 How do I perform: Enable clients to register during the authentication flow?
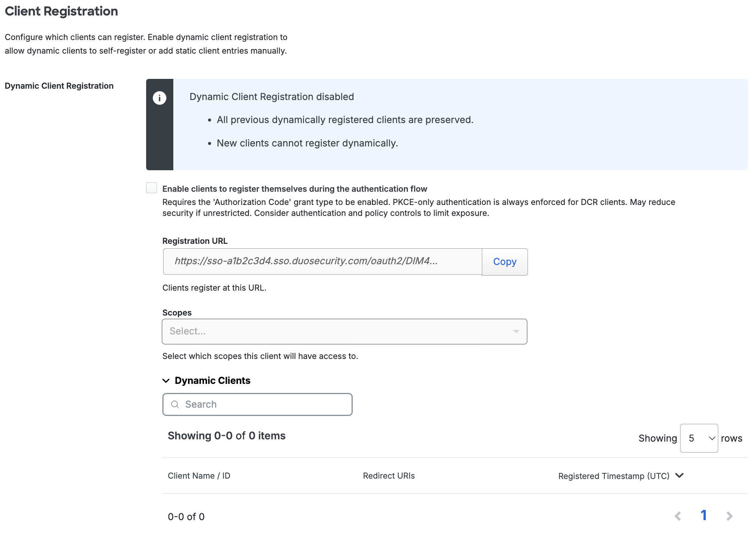151,188
